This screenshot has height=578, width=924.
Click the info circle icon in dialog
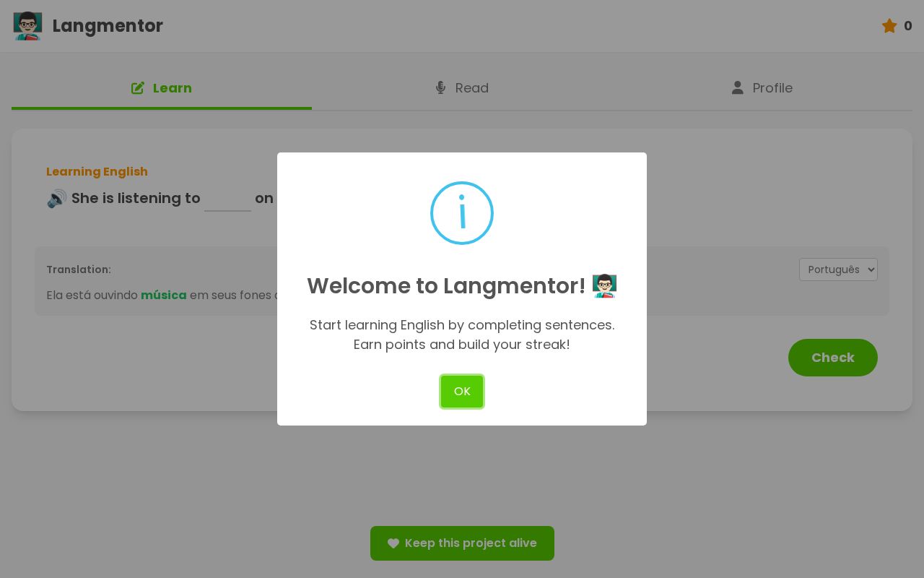pos(462,213)
